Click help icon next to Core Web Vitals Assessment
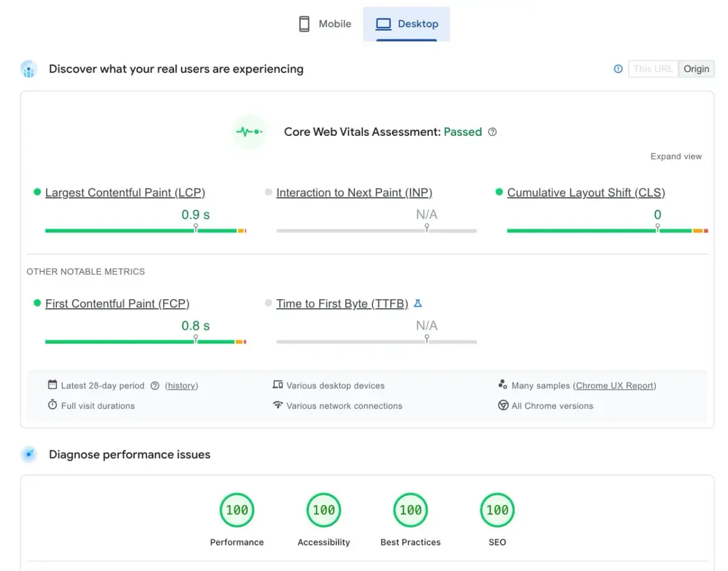 point(493,132)
